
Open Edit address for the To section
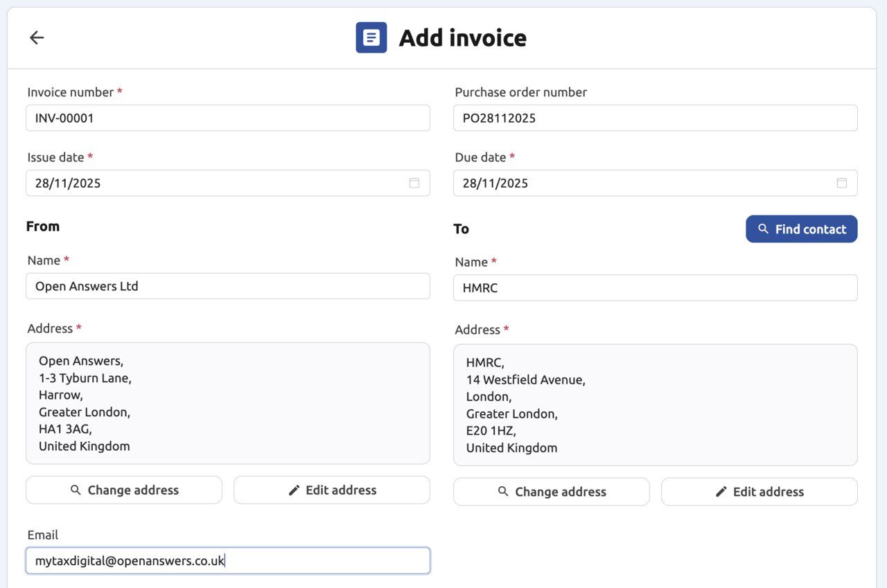tap(759, 492)
